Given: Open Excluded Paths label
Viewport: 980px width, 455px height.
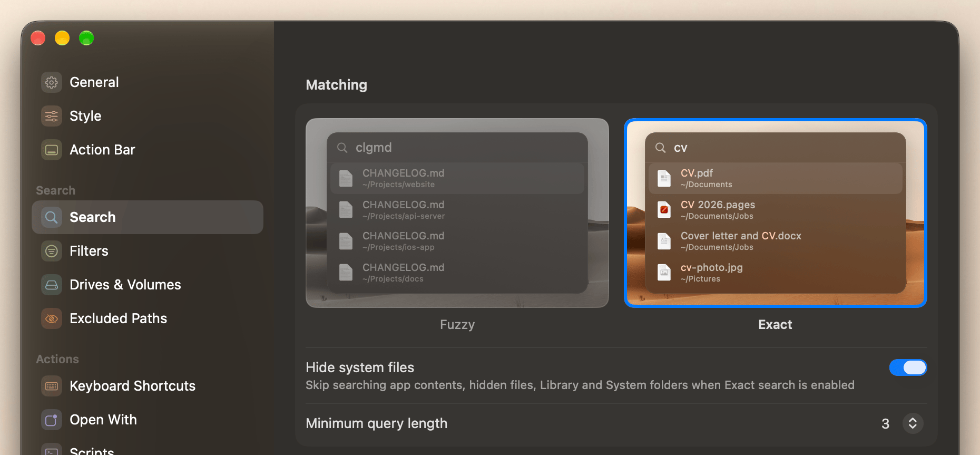Looking at the screenshot, I should [x=119, y=318].
